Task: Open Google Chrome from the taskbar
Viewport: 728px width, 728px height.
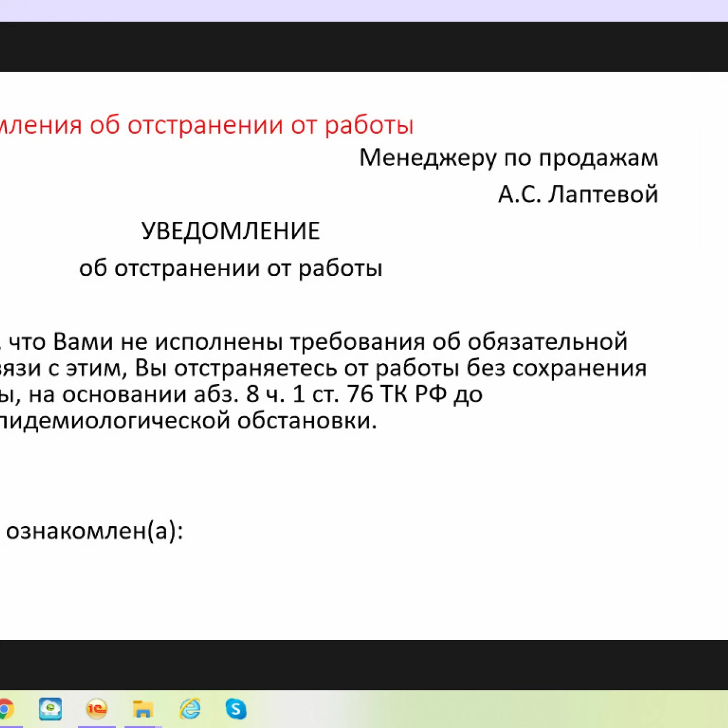Action: [5, 709]
